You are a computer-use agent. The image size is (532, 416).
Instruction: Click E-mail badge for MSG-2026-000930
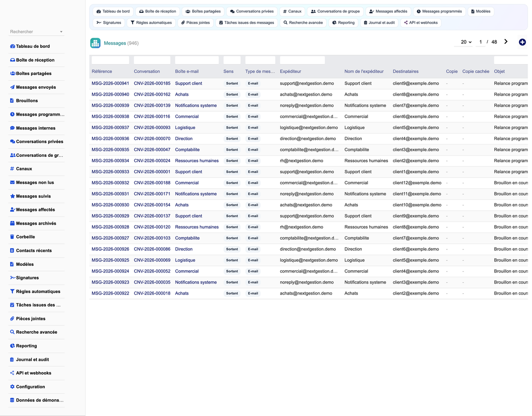(253, 205)
